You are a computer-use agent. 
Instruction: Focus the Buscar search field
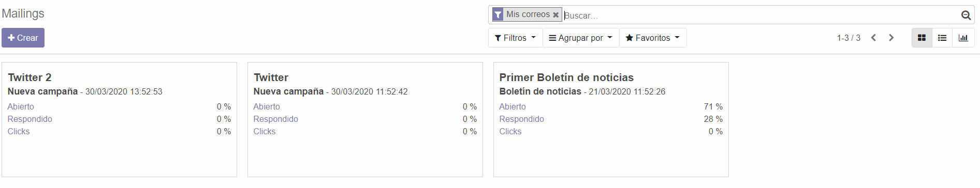760,15
